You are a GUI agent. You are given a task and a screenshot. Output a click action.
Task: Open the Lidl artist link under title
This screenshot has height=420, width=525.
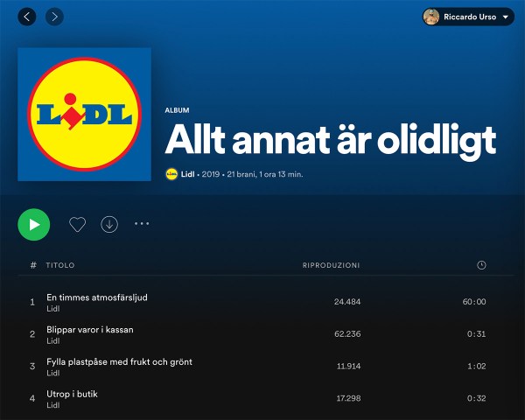(x=188, y=174)
